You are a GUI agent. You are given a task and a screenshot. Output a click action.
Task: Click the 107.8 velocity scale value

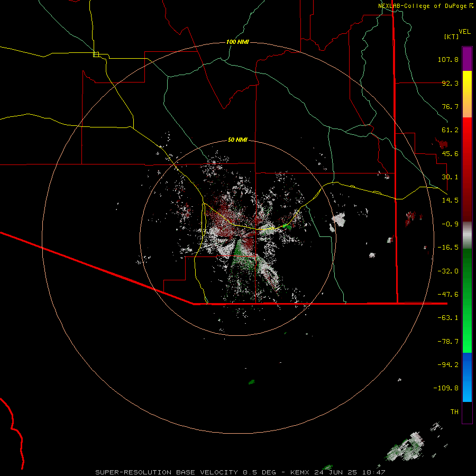tap(448, 59)
